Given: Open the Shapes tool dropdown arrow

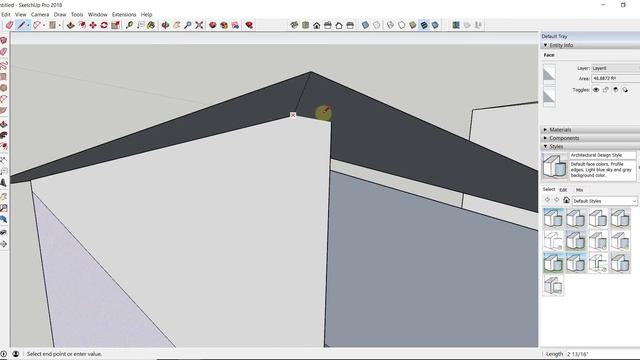Looking at the screenshot, I should point(59,25).
